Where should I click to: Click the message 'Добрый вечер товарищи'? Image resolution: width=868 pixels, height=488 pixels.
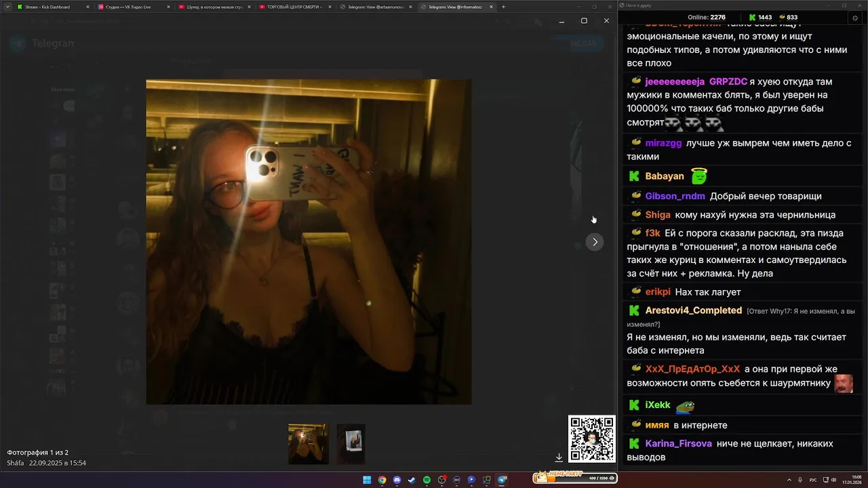[766, 196]
